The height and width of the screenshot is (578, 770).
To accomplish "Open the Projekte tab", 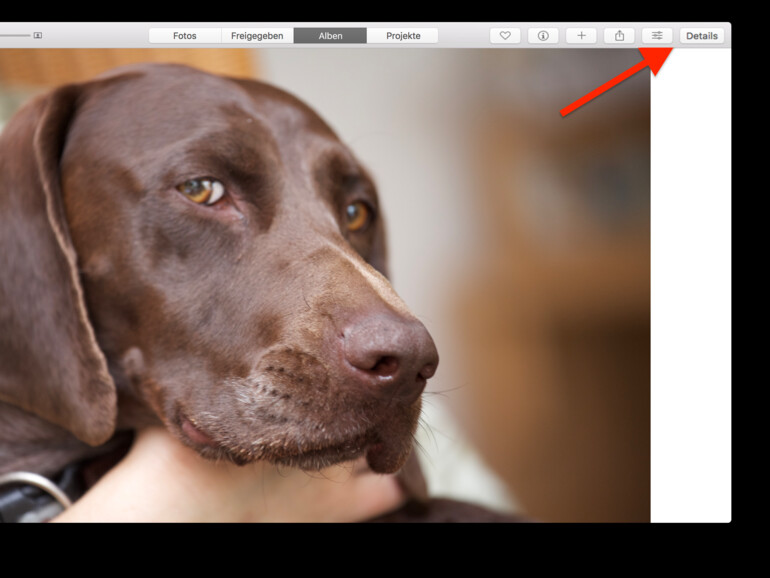I will point(403,35).
